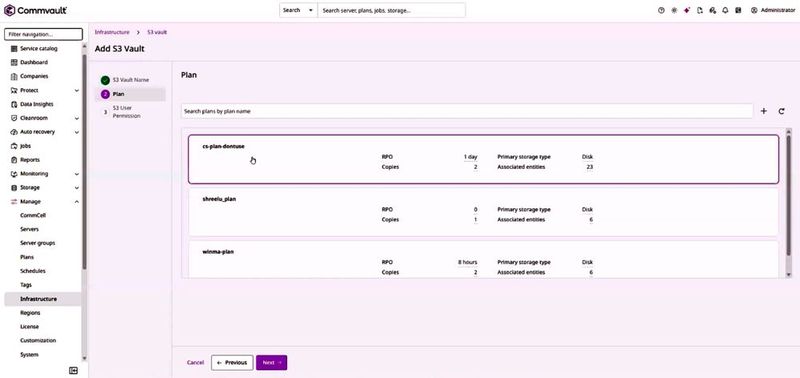800x378 pixels.
Task: Click the Monitoring icon in navigation
Action: (x=14, y=174)
